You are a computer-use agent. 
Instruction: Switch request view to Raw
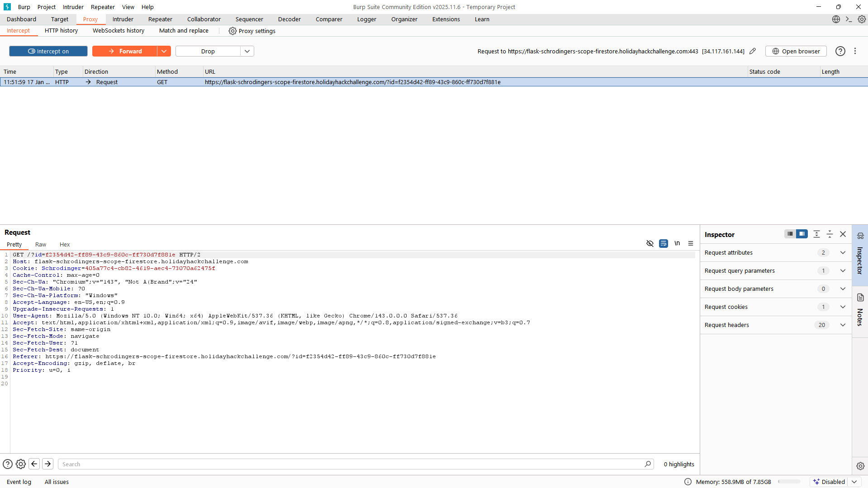click(x=41, y=244)
